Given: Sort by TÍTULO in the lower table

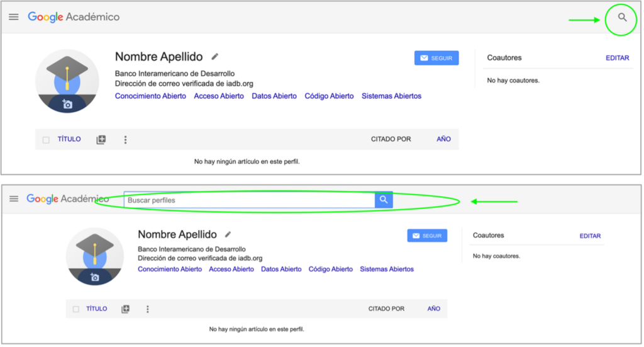Looking at the screenshot, I should pyautogui.click(x=96, y=309).
